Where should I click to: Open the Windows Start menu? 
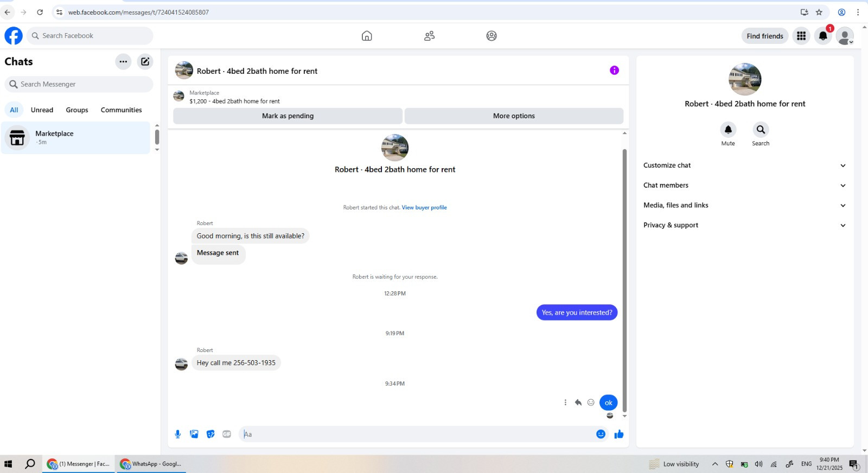(x=8, y=464)
